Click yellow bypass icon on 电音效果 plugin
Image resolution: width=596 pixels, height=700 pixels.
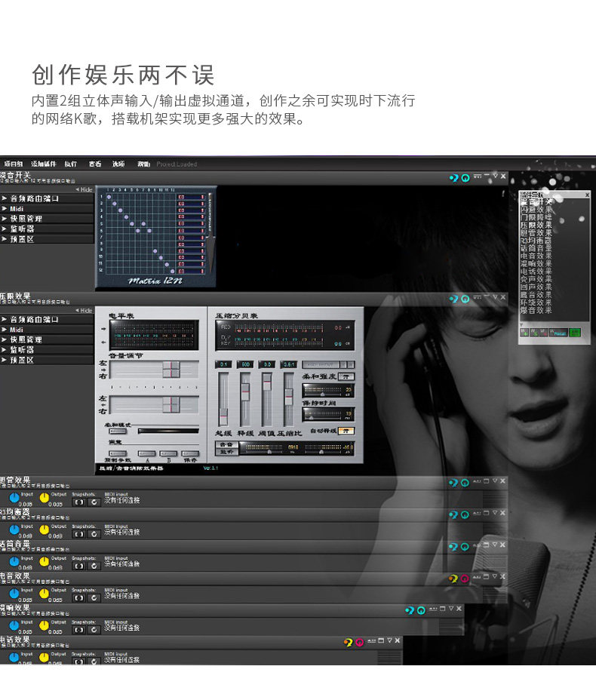[x=453, y=579]
